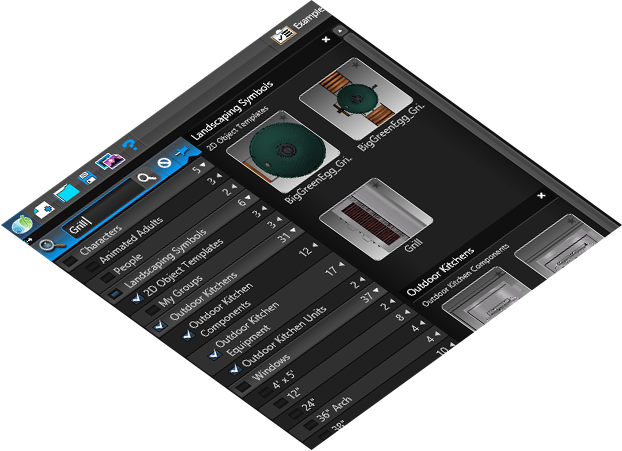
Task: Click the magnifier search button beside Grill field
Action: tap(146, 177)
